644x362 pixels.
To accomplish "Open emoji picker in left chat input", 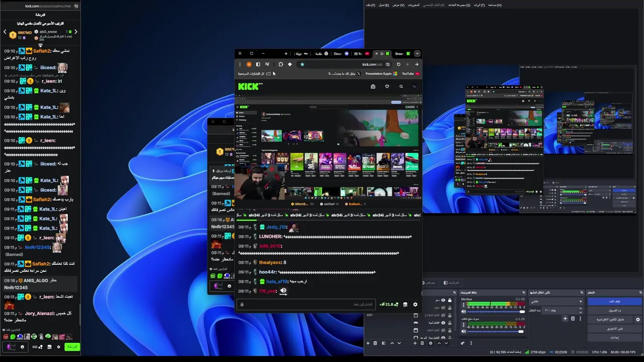I will coord(22,347).
